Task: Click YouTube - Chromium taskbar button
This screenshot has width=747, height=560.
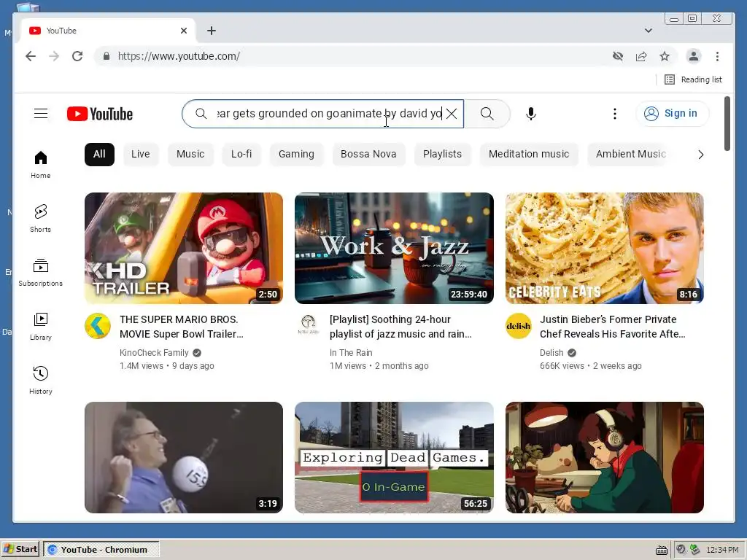Action: 101,550
